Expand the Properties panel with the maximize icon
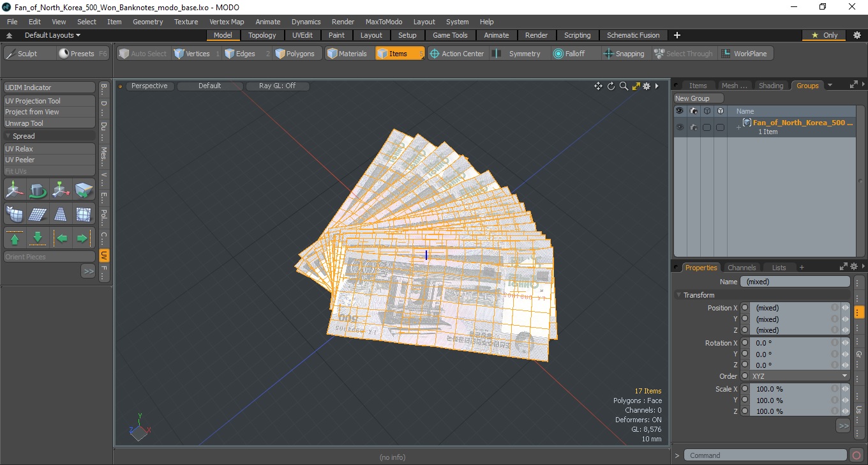 (x=843, y=267)
